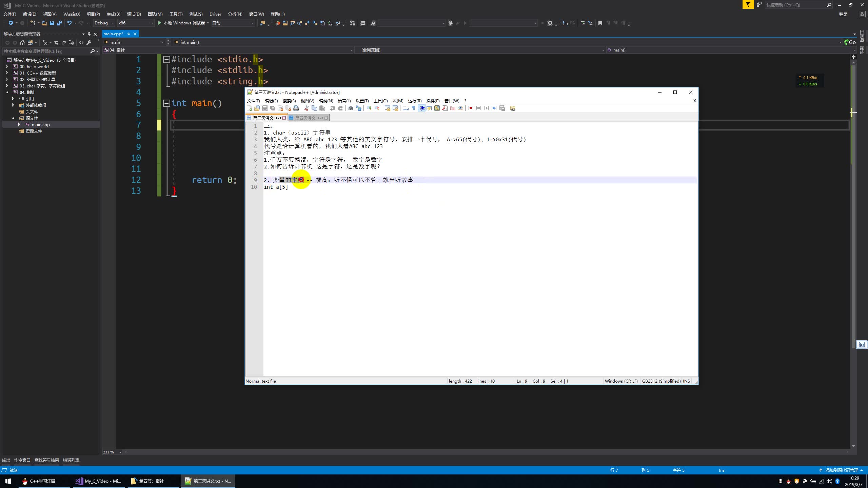Zoom in using the Notepad++ magnifier icon
This screenshot has width=868, height=488.
[369, 108]
